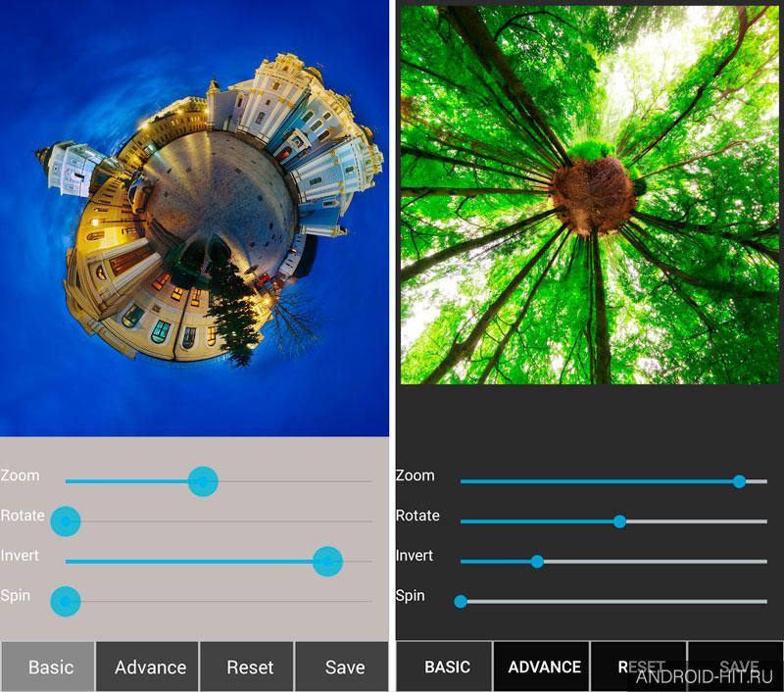The width and height of the screenshot is (784, 692).
Task: Click the Invert label in right screen
Action: point(415,556)
